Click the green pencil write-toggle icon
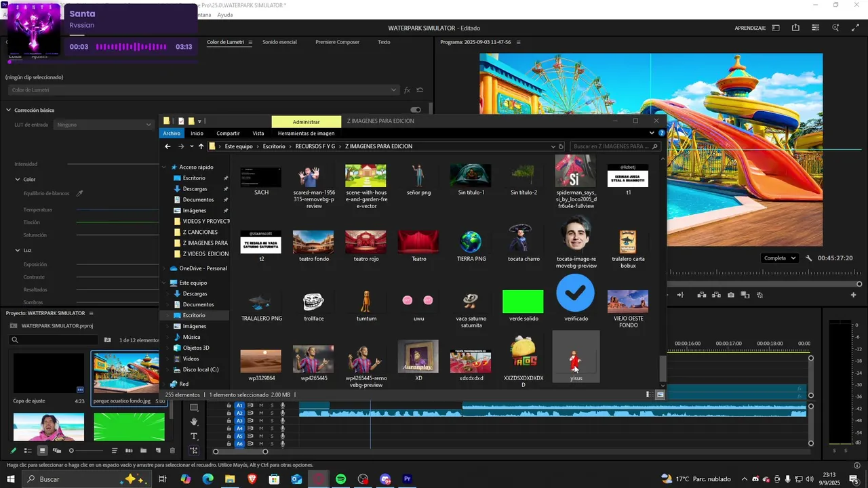 13,451
